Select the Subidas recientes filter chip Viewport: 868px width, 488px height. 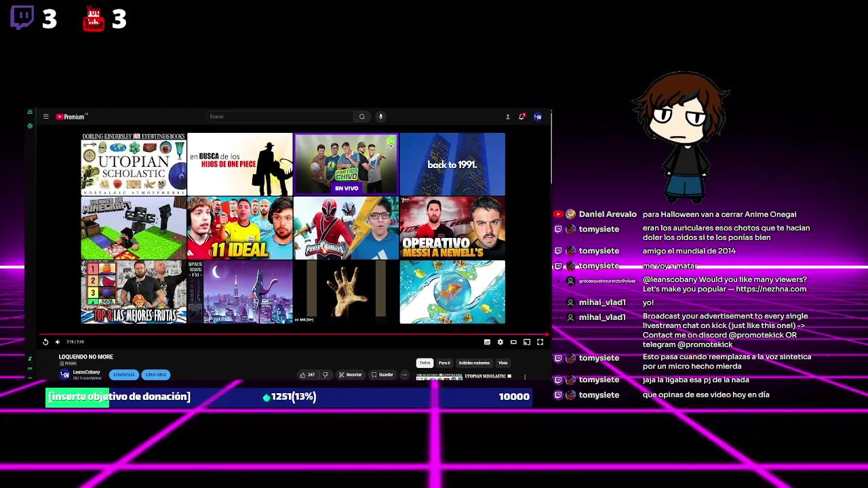474,363
